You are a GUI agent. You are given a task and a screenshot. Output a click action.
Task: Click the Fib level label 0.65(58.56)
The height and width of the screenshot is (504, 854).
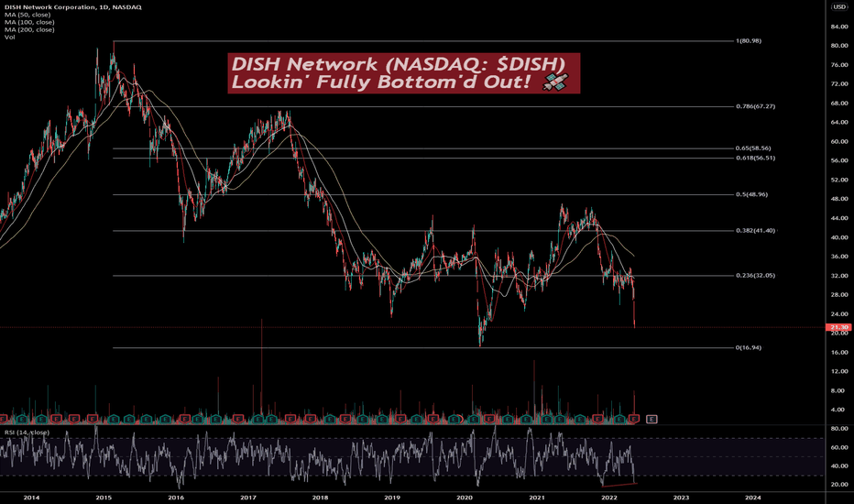click(753, 148)
